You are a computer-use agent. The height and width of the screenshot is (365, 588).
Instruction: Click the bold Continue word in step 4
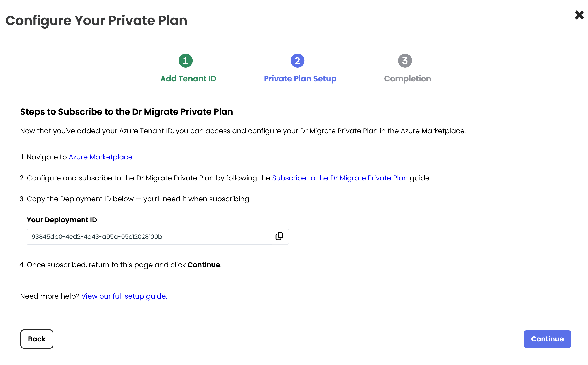[x=204, y=265]
